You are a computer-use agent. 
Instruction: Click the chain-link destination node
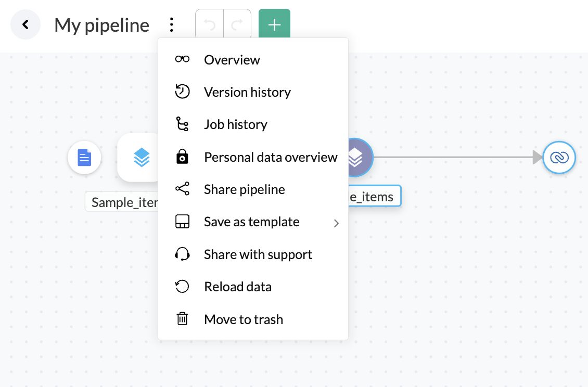[559, 157]
